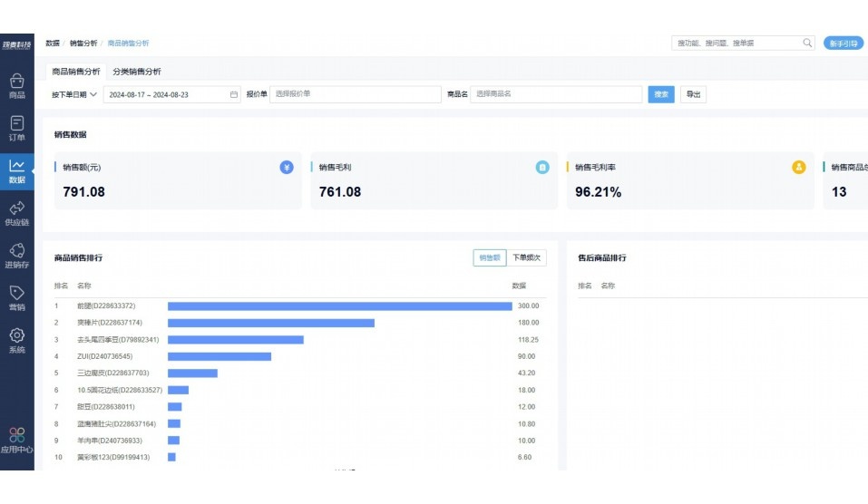The width and height of the screenshot is (868, 504).
Task: Open the 系统 settings gear icon
Action: point(16,340)
